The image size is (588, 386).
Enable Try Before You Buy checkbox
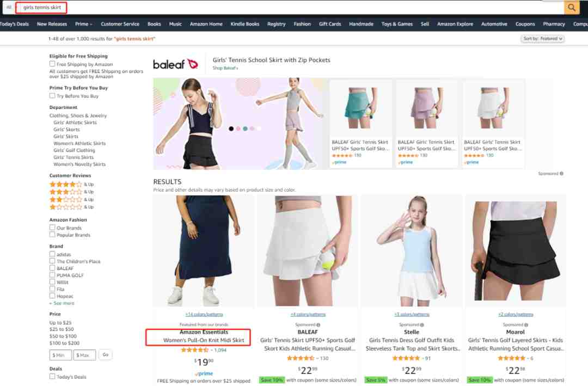pos(52,96)
